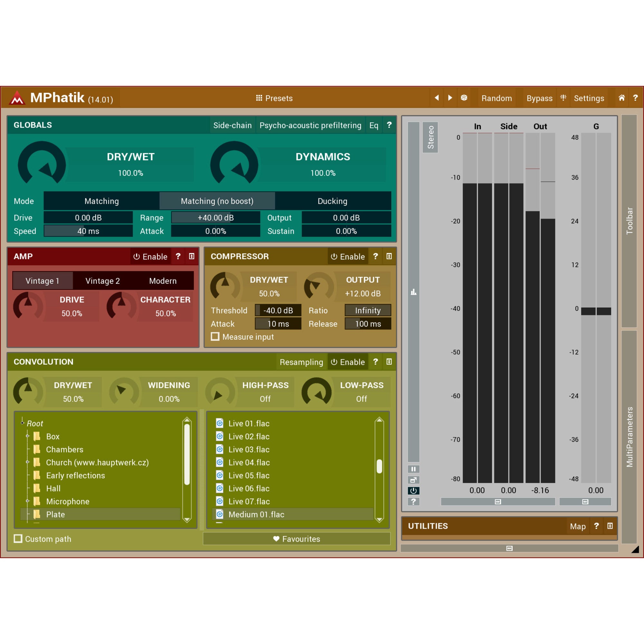Screen dimensions: 644x644
Task: Open the Utilities help question mark
Action: [596, 526]
